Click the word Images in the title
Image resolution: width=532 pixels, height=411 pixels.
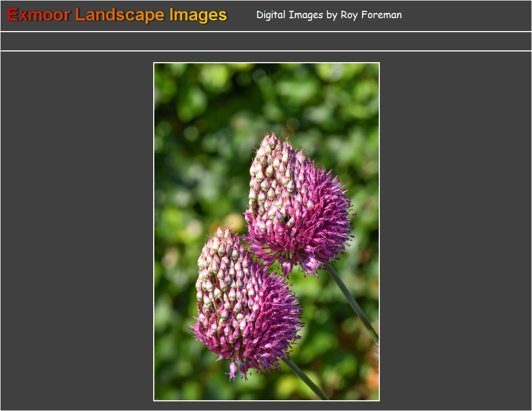198,15
